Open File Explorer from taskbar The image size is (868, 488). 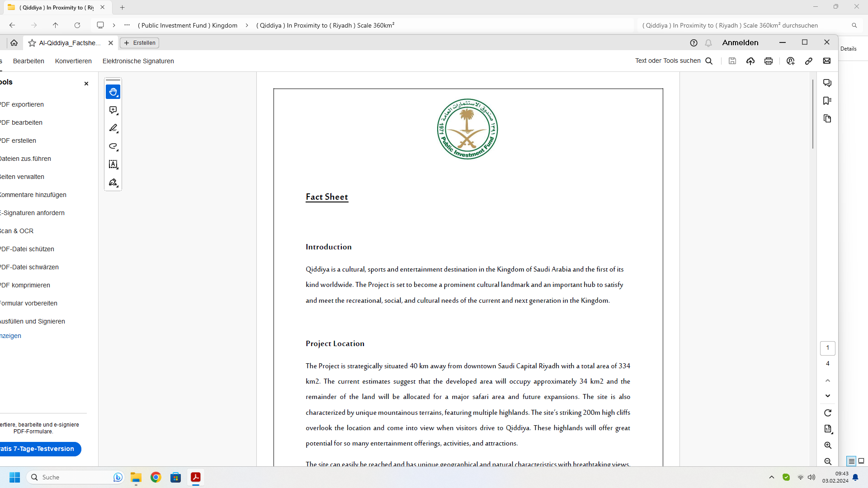coord(136,477)
